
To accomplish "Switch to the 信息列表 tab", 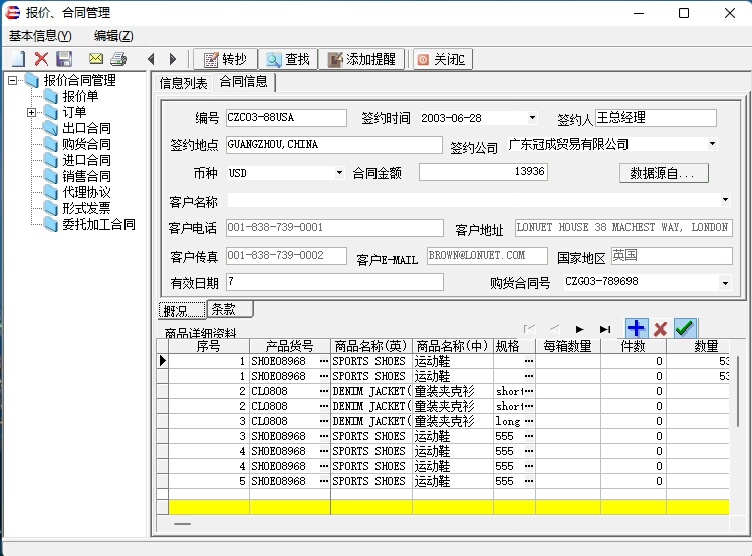I will (x=184, y=83).
